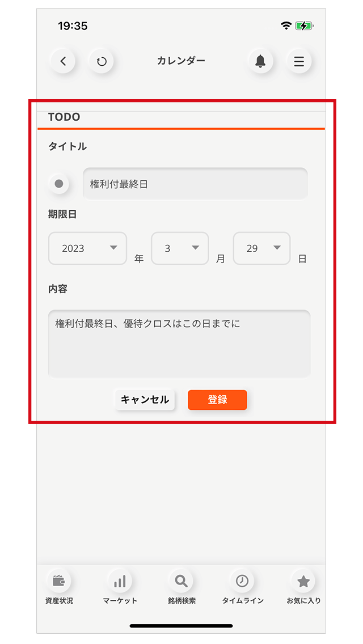Click the orange 登録 button
This screenshot has height=644, width=363.
(217, 400)
